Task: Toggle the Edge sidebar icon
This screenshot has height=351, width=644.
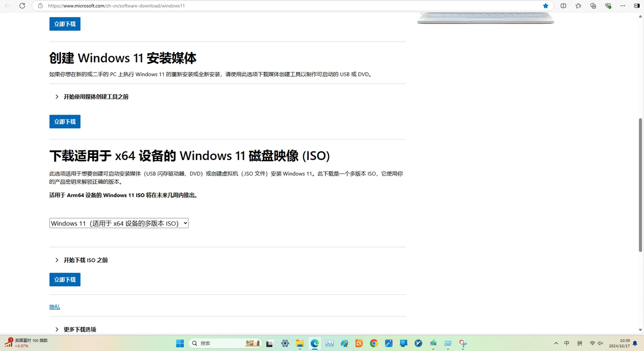Action: (636, 6)
